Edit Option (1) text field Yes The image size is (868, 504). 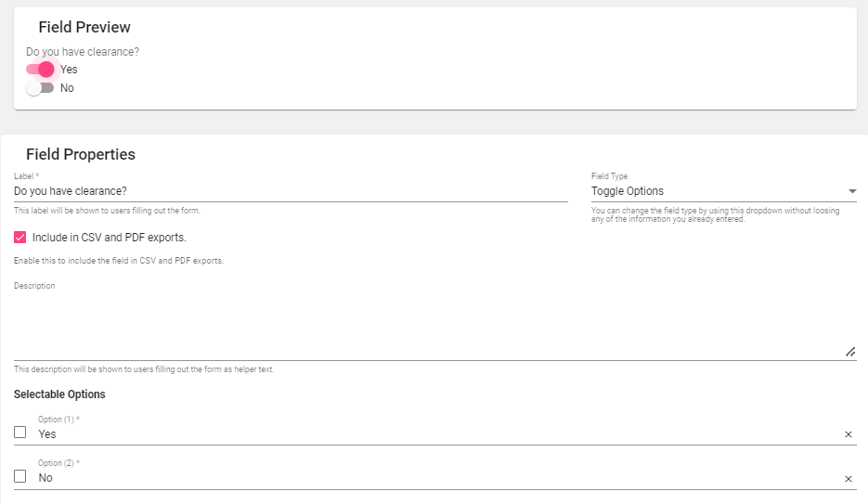click(437, 434)
